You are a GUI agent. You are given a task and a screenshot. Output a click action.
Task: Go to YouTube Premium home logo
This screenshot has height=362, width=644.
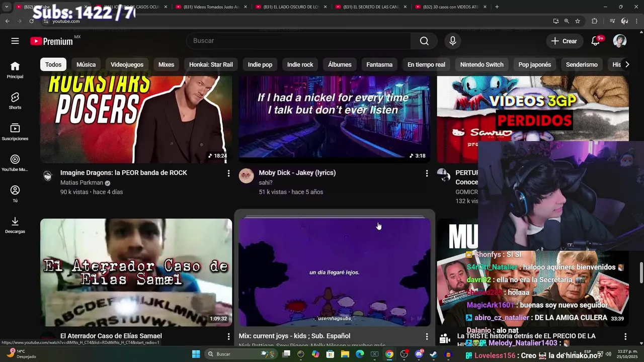click(x=52, y=41)
